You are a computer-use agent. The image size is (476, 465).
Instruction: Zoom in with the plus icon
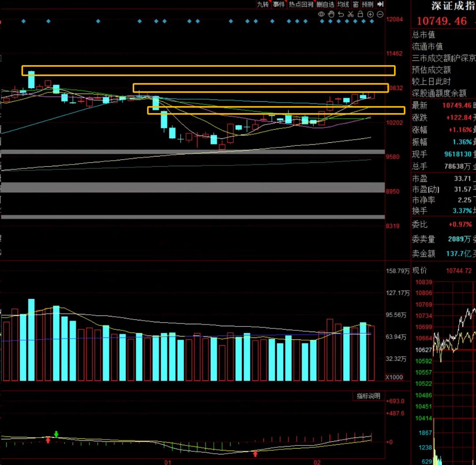point(370,15)
